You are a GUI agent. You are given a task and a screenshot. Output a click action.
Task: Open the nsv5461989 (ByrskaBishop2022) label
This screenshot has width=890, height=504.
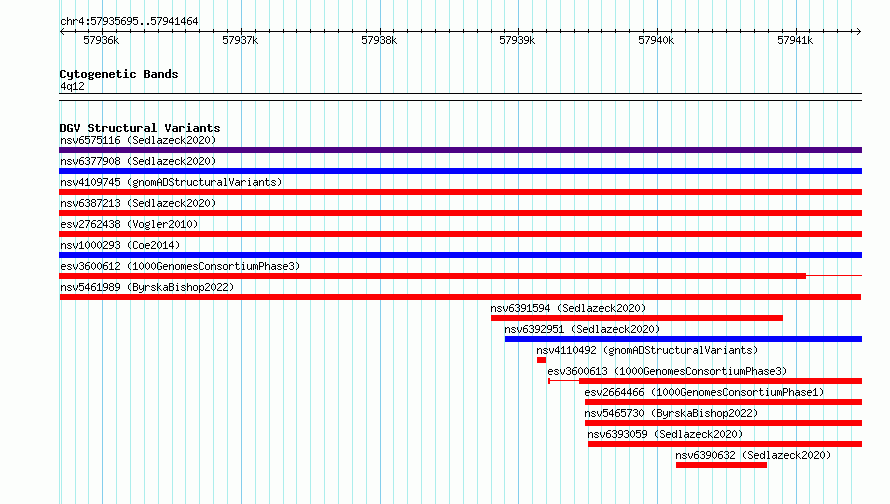147,287
